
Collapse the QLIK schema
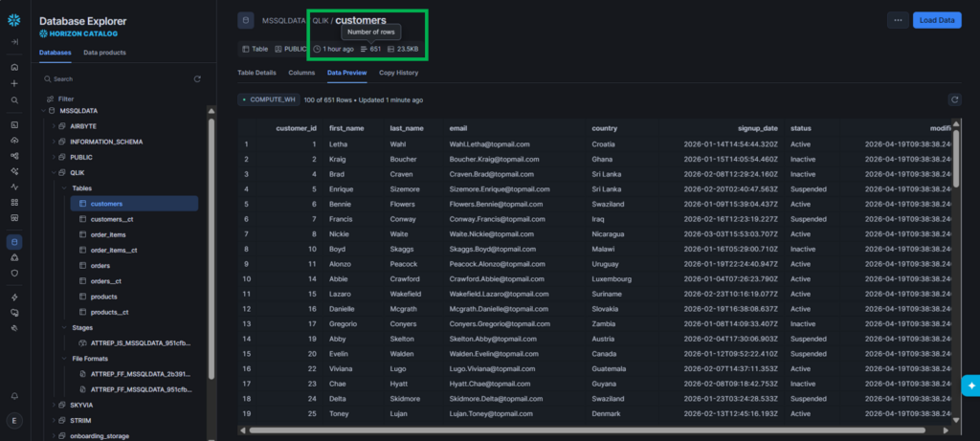click(54, 173)
